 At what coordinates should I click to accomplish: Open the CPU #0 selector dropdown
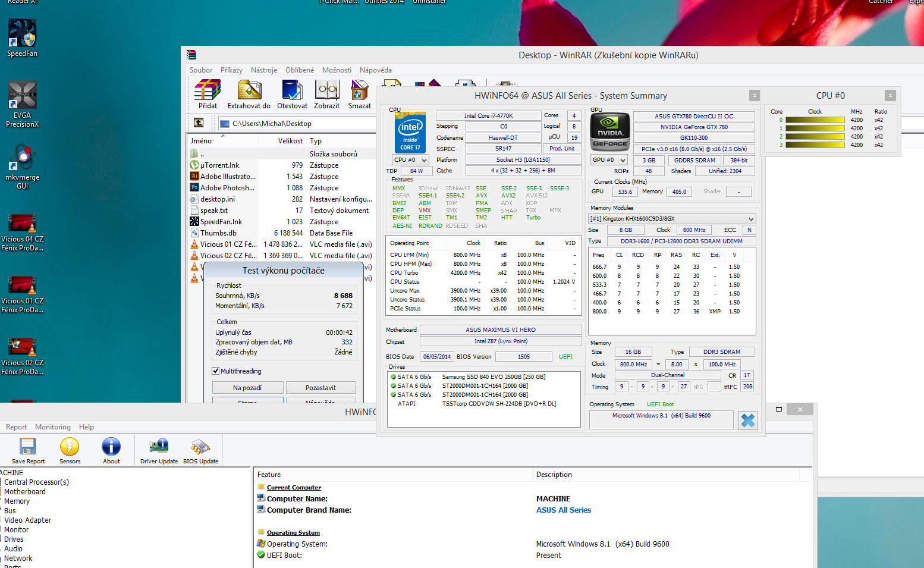click(410, 160)
